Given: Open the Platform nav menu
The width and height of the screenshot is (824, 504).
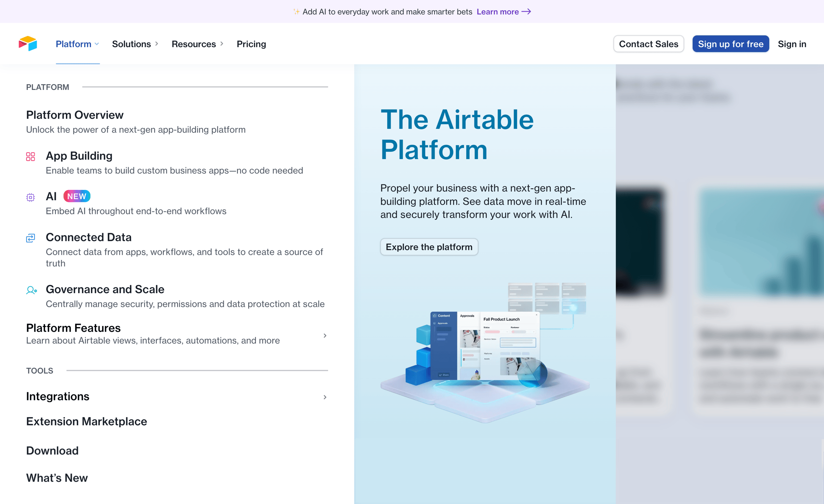Looking at the screenshot, I should pos(78,44).
